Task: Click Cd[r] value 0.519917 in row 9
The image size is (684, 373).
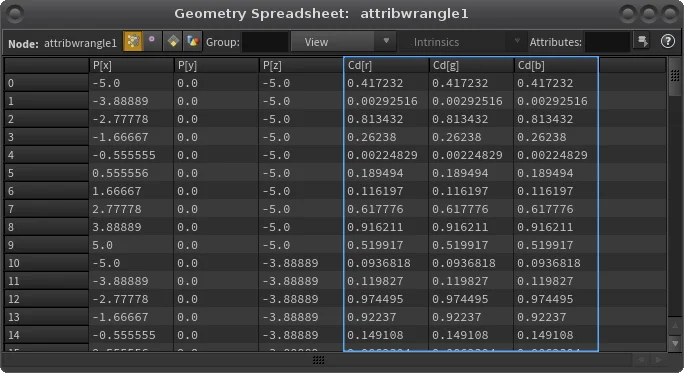Action: click(375, 245)
